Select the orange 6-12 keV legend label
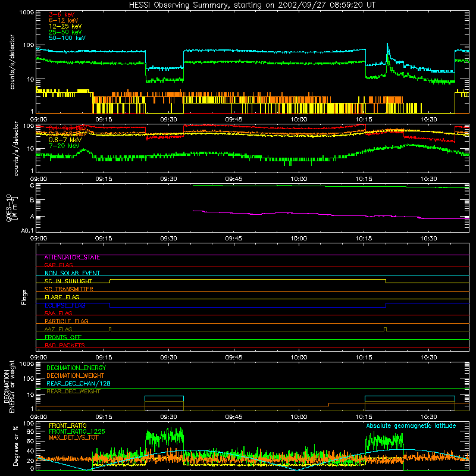The image size is (476, 476). (64, 20)
